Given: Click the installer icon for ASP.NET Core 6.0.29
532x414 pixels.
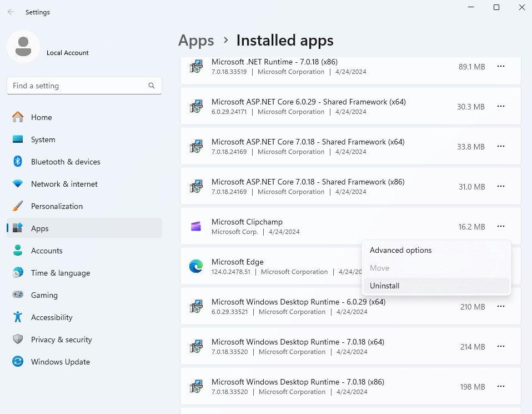Looking at the screenshot, I should (196, 106).
